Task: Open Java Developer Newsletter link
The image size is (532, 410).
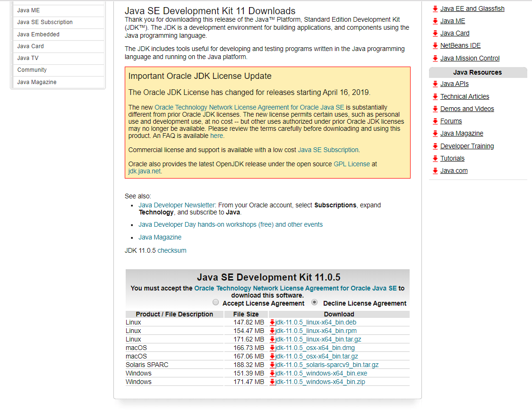Action: 177,205
